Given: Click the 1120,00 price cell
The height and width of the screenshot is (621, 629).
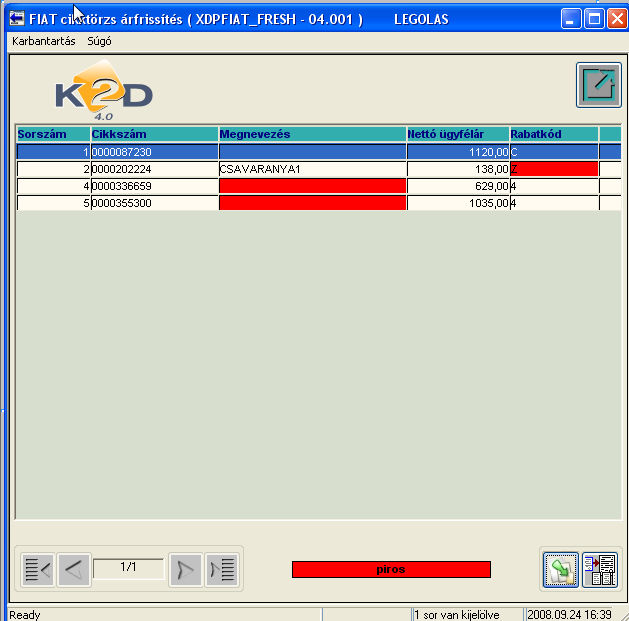Looking at the screenshot, I should click(x=458, y=152).
